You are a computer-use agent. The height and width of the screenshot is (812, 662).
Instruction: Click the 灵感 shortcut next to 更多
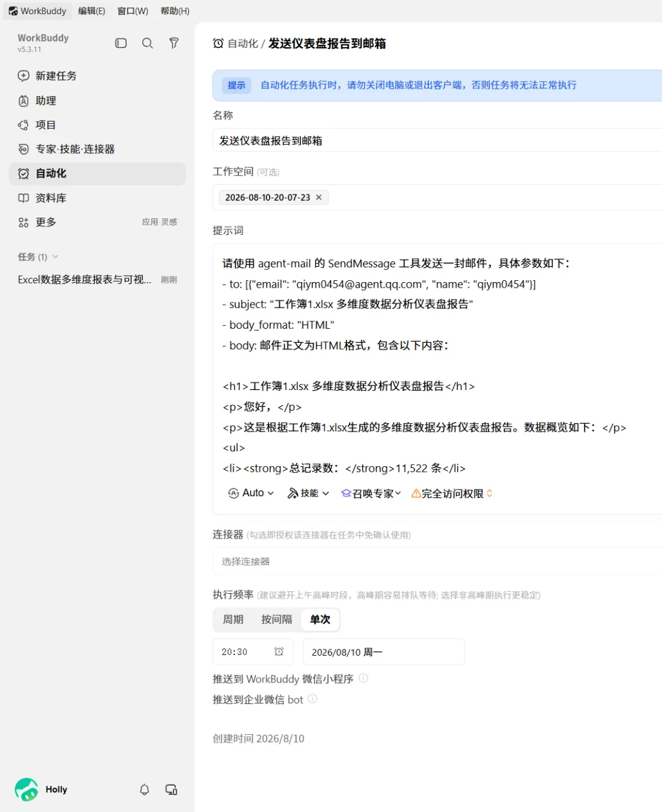169,222
